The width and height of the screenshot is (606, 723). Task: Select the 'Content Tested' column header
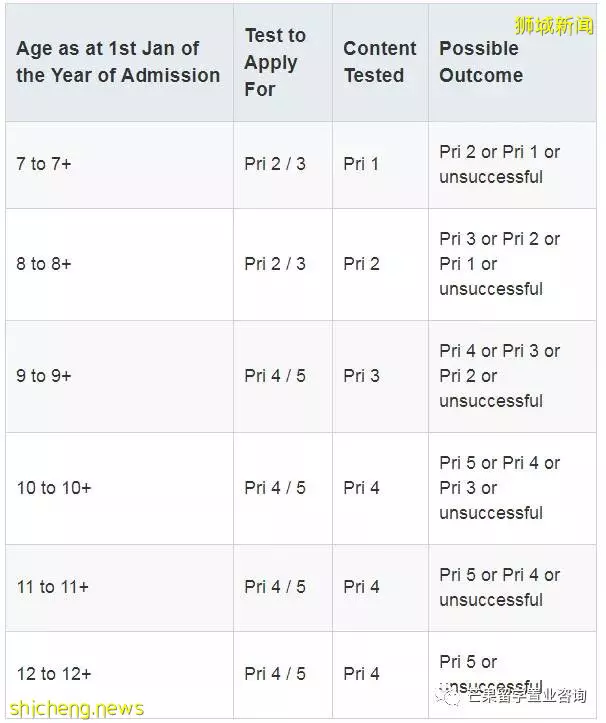point(380,63)
